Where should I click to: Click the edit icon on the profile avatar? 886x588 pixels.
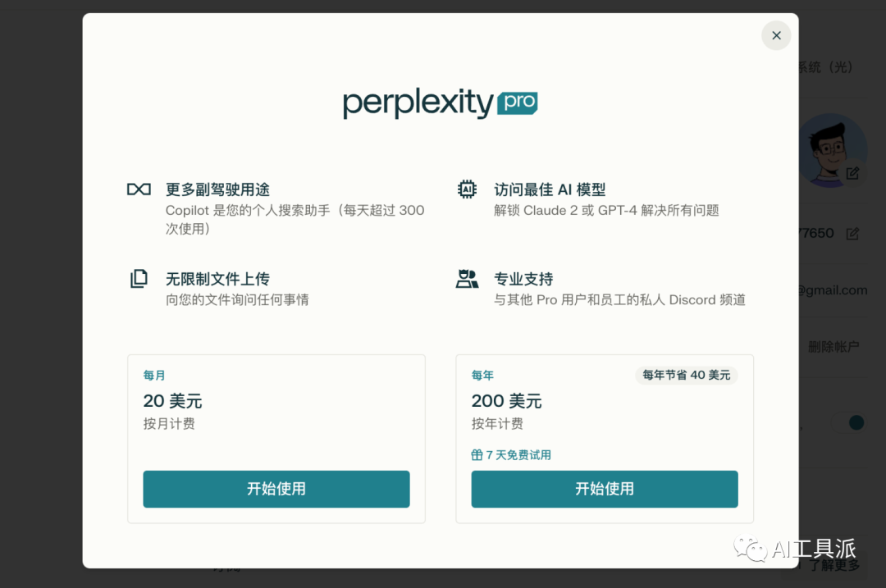pos(852,173)
